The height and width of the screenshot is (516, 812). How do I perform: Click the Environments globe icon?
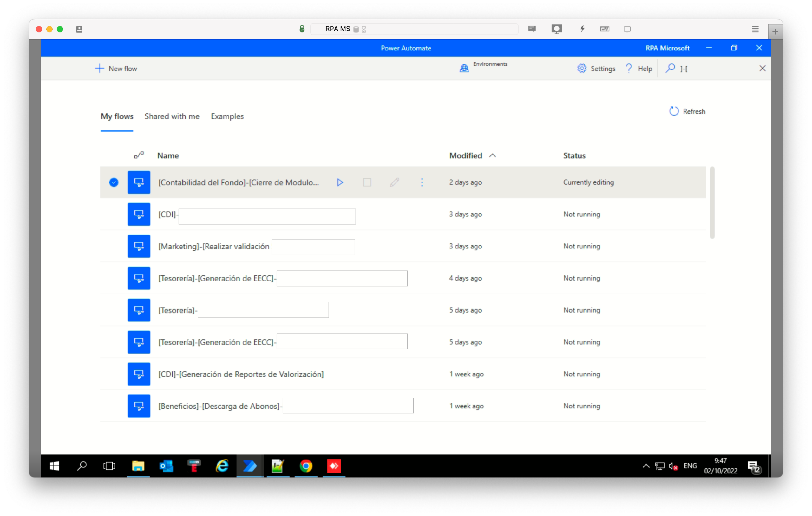coord(464,69)
